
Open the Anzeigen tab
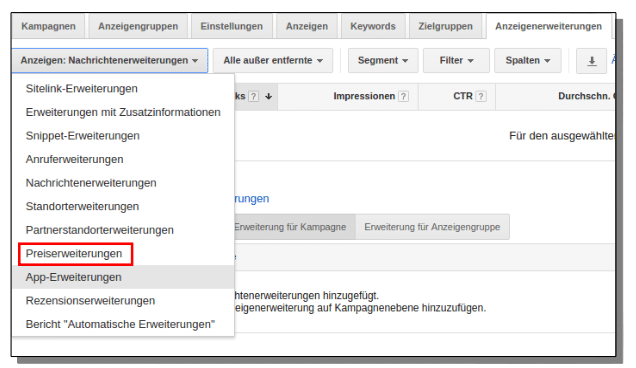(x=307, y=26)
